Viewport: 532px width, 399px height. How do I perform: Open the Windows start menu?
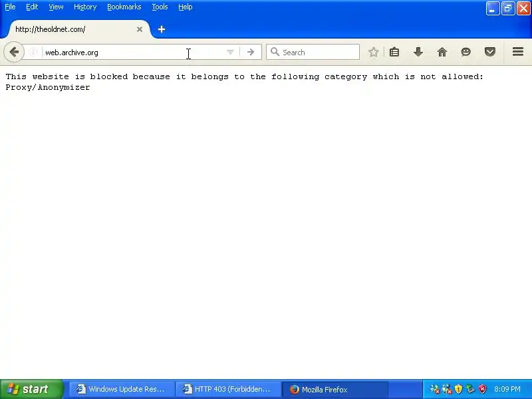point(31,389)
